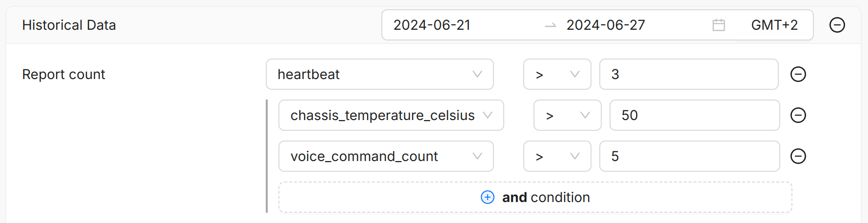Open the calendar date picker icon
Image resolution: width=868 pixels, height=223 pixels.
718,25
